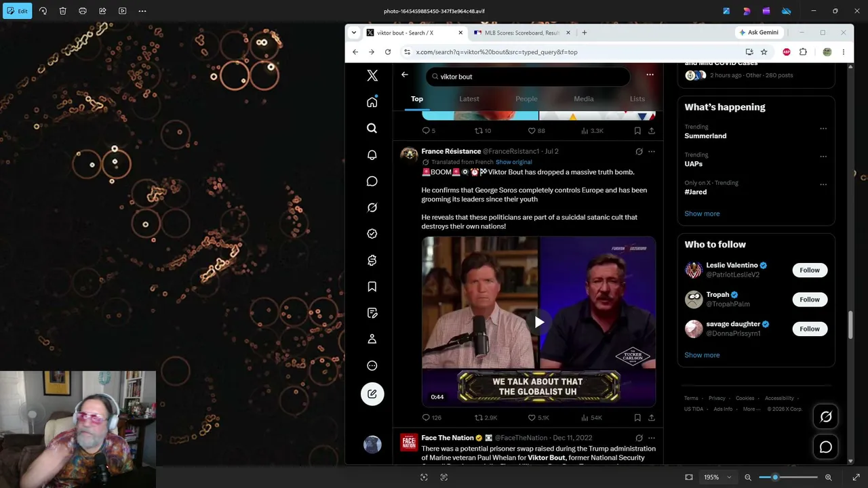Open the Summerland trending topic
Screen dimensions: 868x488
705,136
